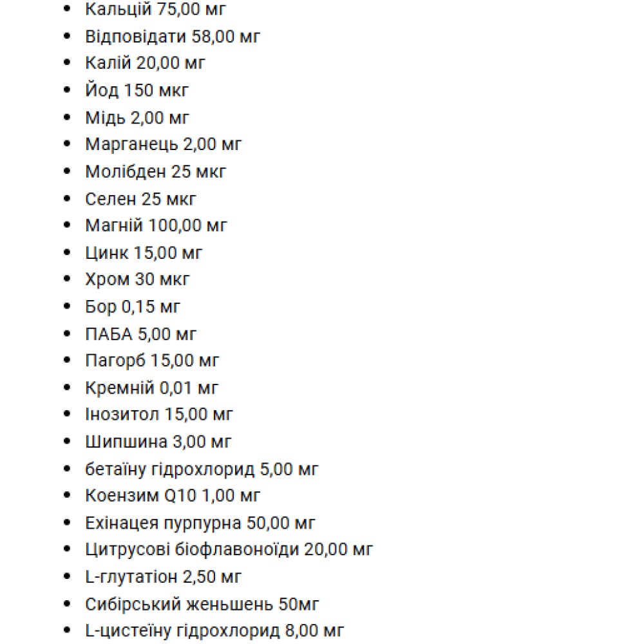This screenshot has height=644, width=644.
Task: Click the Кальцій 75,00 мг list item
Action: tap(155, 10)
